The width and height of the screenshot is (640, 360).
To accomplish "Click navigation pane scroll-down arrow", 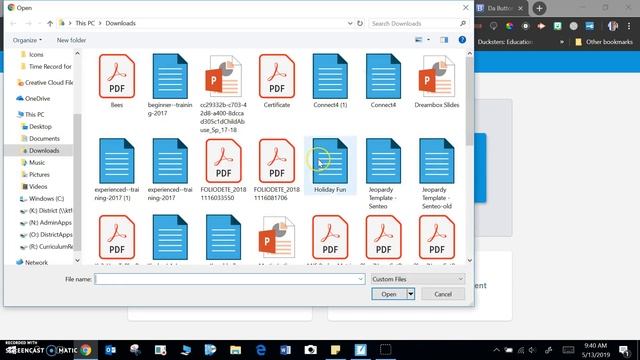I will click(77, 260).
